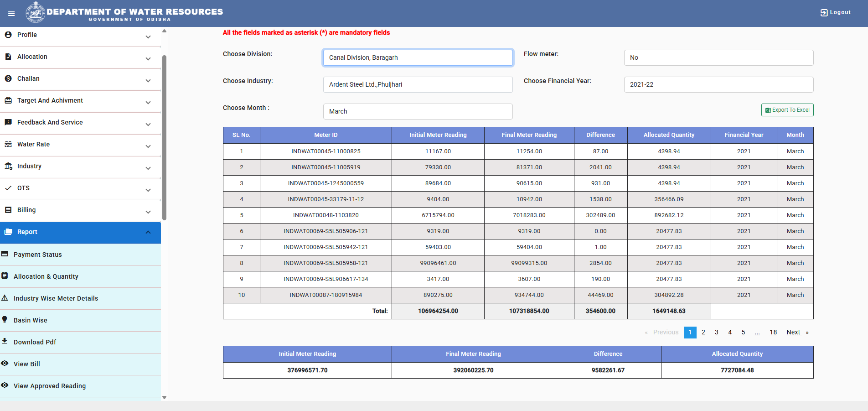Open Payment Status report

tap(80, 255)
